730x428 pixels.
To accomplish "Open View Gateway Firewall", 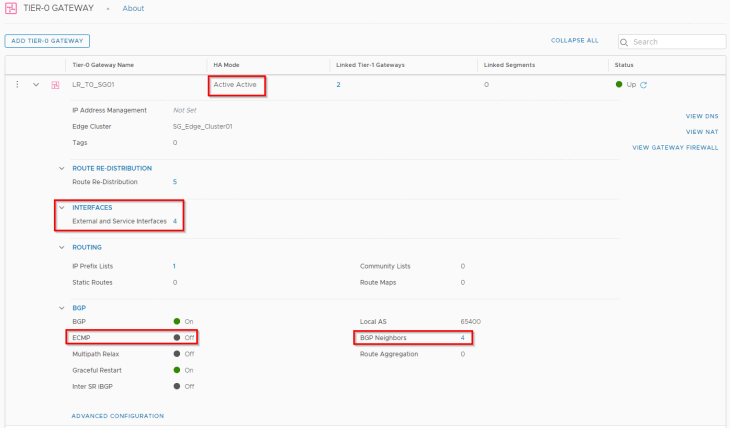I will [x=675, y=147].
